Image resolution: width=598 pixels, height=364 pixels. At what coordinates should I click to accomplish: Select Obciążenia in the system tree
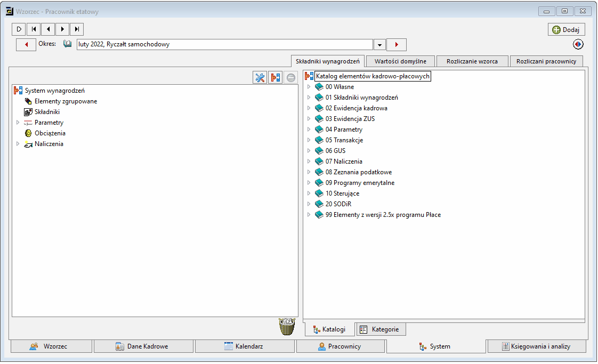click(50, 133)
